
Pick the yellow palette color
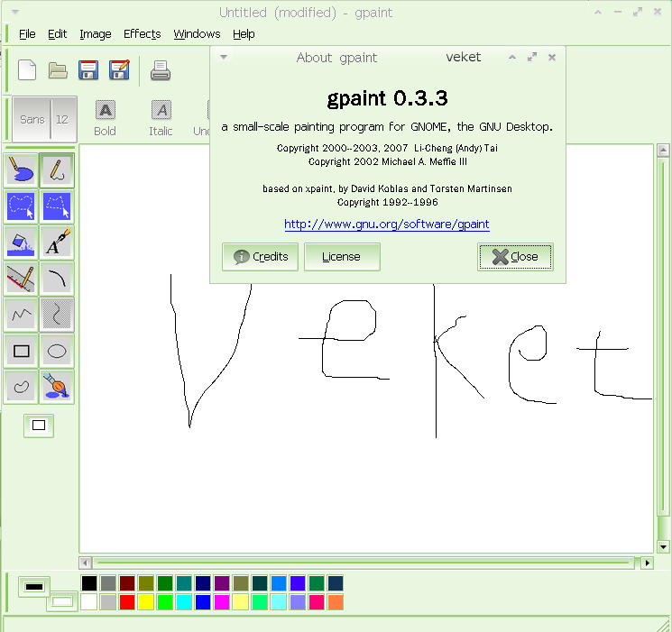[146, 602]
